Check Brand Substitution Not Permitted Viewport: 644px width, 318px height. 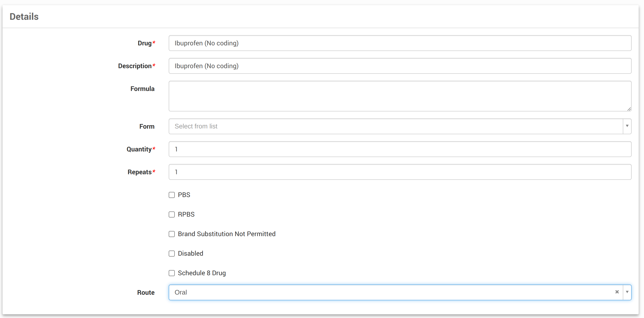171,234
